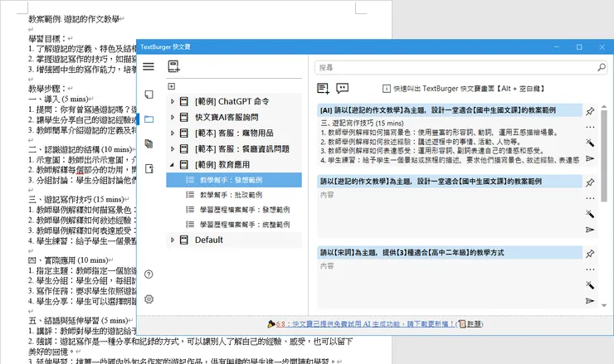
Task: Select 學習歷程檔案幫手：統整範例 in the tree
Action: [234, 225]
